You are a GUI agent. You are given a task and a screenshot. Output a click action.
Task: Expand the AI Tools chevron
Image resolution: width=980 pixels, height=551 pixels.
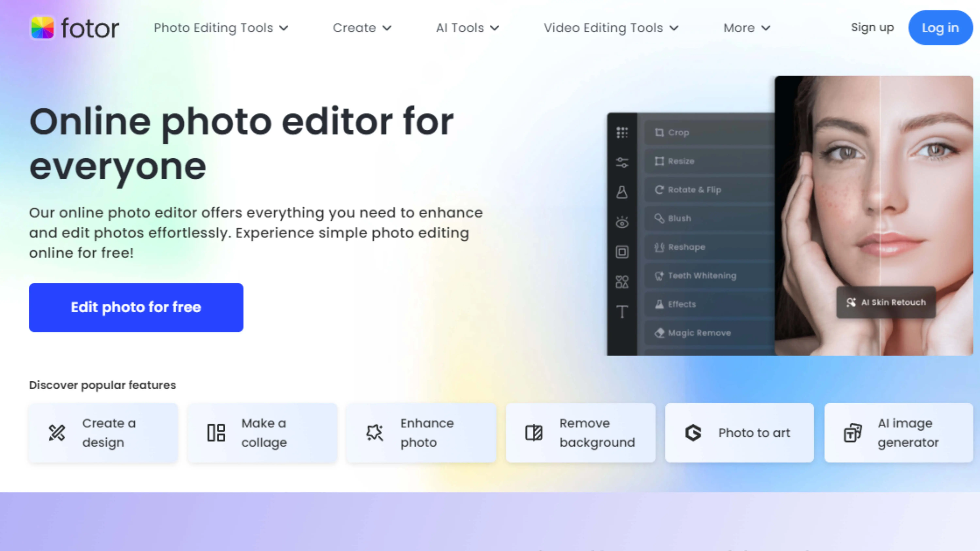(495, 28)
